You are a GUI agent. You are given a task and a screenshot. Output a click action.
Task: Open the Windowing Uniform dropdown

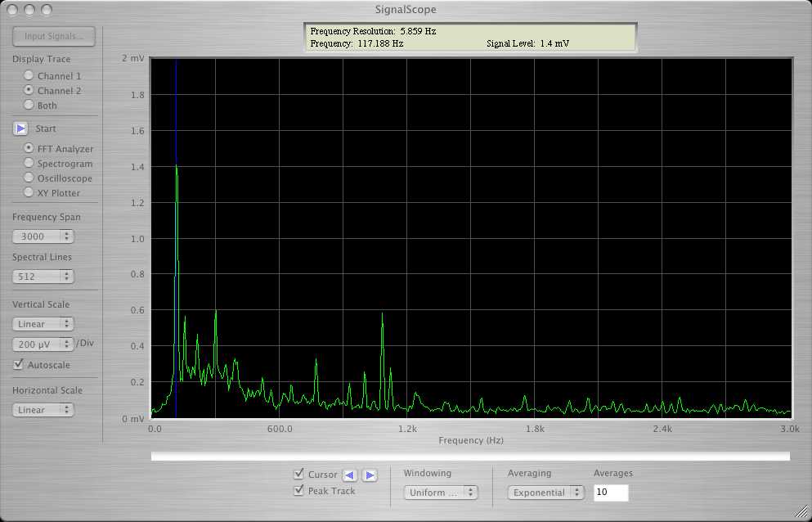click(441, 493)
